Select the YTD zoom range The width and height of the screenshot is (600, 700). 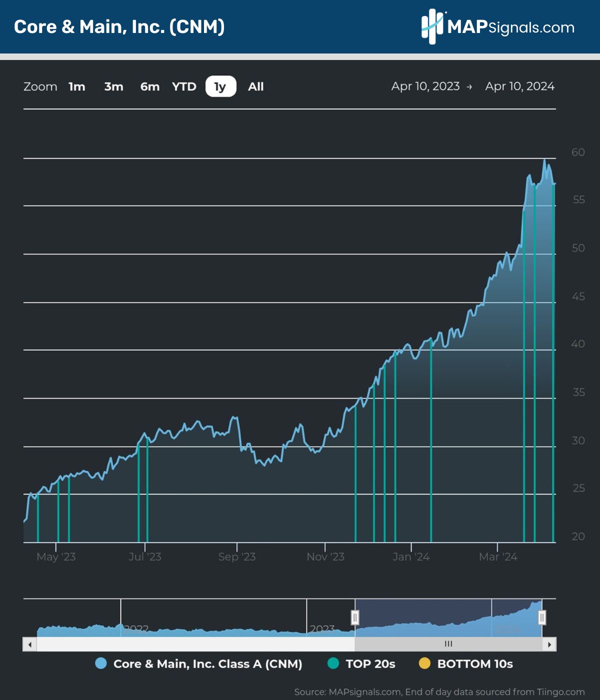(x=184, y=86)
